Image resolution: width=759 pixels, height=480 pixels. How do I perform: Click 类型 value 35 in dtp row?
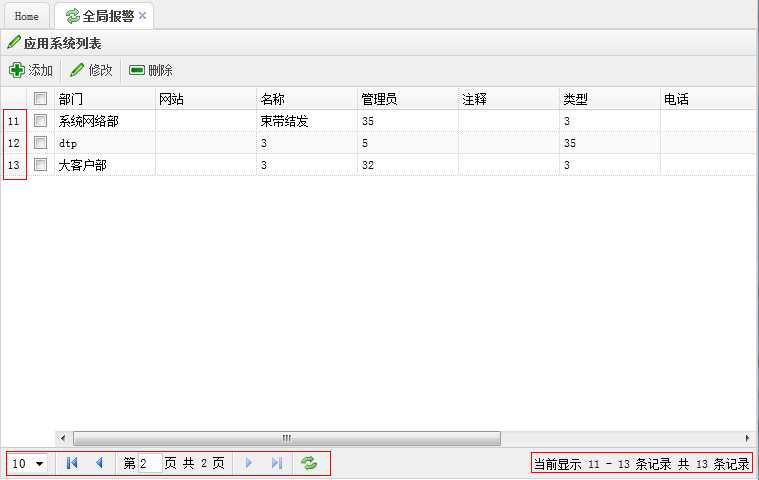point(610,143)
